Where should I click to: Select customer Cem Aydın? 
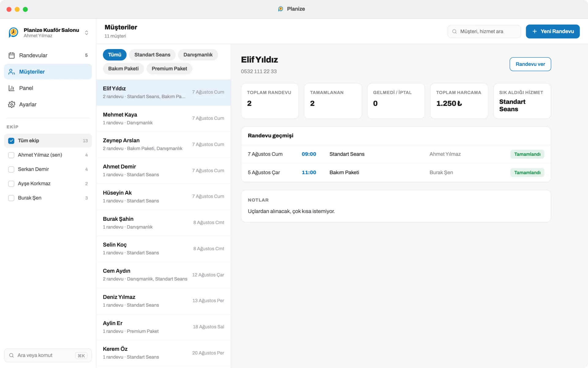coord(164,275)
